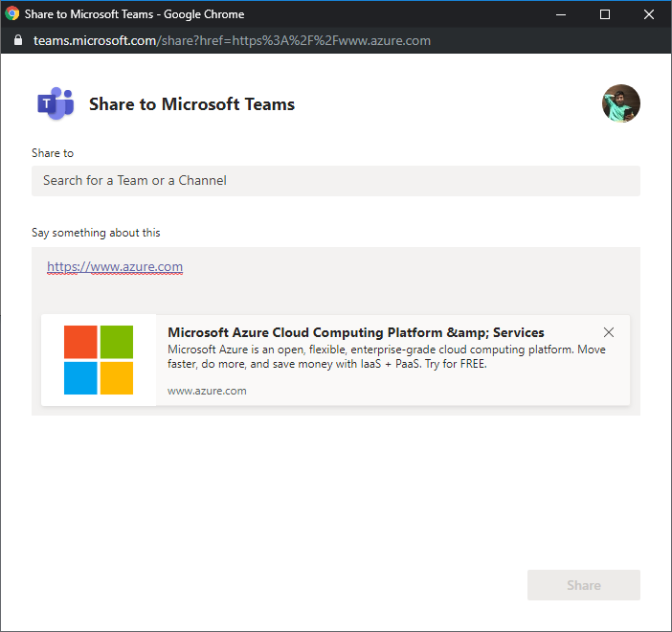Click the Microsoft Teams logo icon
The height and width of the screenshot is (632, 672).
tap(56, 103)
